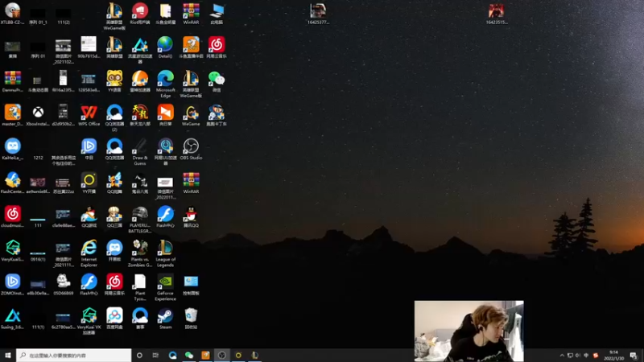Select the master_D orange installer icon
The image size is (644, 362).
point(13,115)
